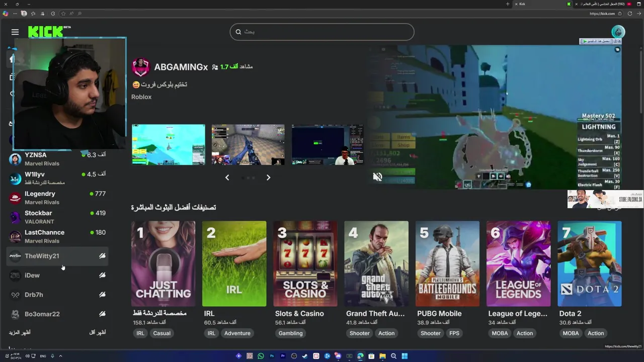Open League of Legends category card
Screen dimensions: 644x362
point(519,263)
